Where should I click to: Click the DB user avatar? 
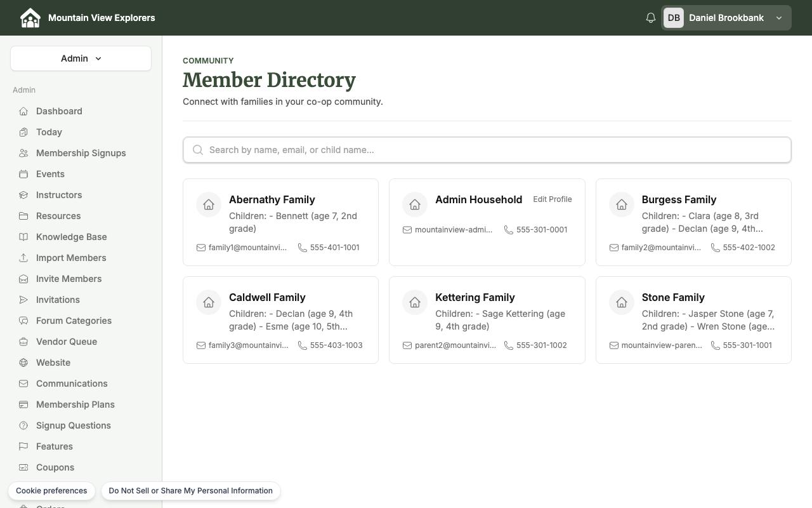tap(674, 18)
